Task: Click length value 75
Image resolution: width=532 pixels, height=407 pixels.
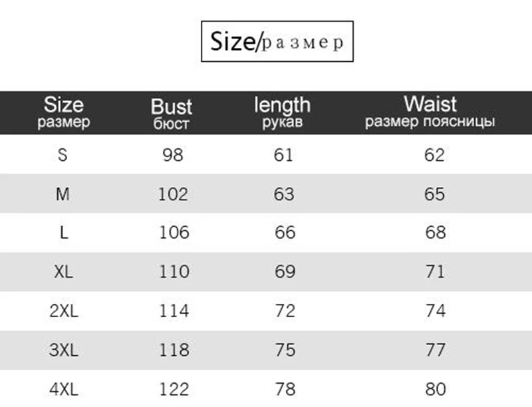Action: [285, 350]
